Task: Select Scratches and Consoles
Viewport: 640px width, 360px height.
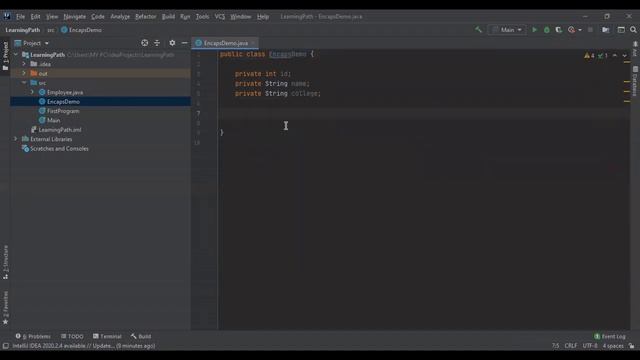Action: click(x=59, y=149)
